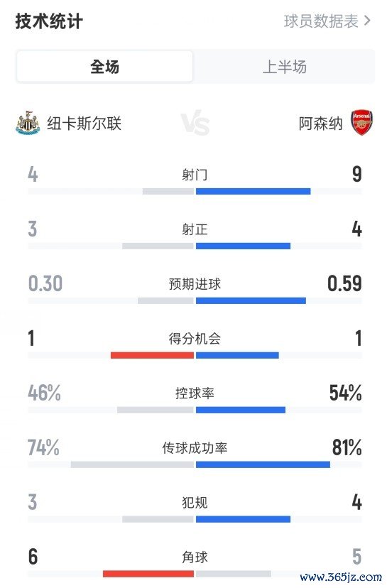
Task: Click the www.365jz.com watermark link
Action: (341, 577)
